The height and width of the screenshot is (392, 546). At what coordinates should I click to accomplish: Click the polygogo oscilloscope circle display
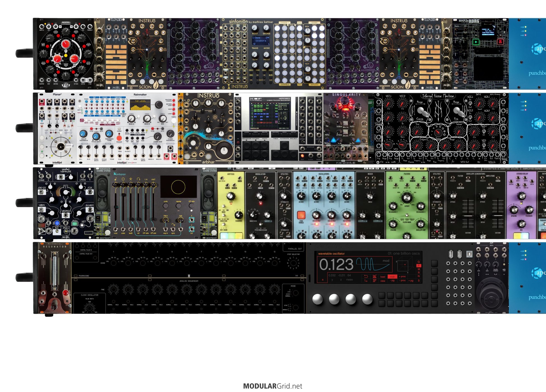(x=178, y=187)
